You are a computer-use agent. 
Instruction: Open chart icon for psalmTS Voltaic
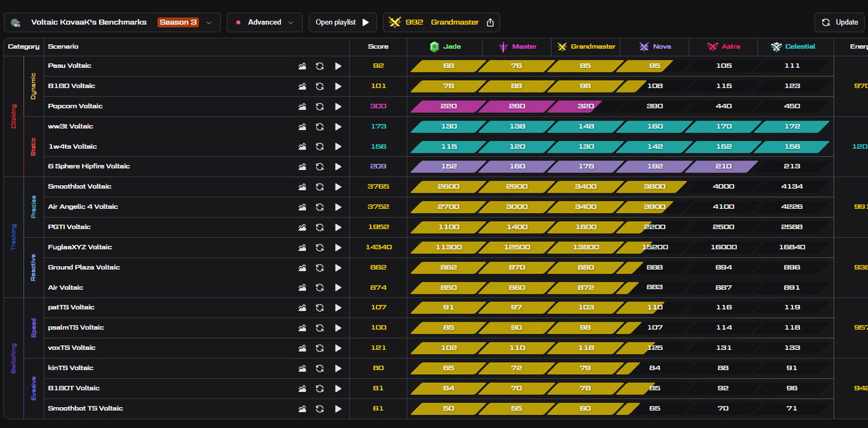point(302,328)
